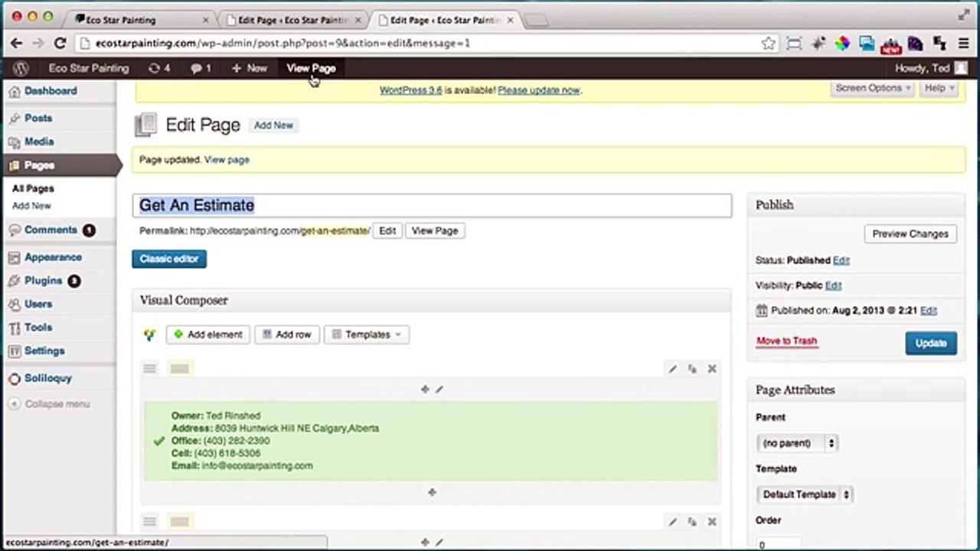Edit the first row with its pencil icon
The width and height of the screenshot is (980, 551).
672,369
